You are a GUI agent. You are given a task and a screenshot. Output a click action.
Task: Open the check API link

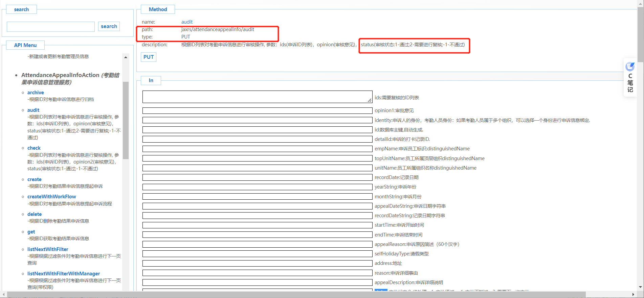[x=34, y=148]
